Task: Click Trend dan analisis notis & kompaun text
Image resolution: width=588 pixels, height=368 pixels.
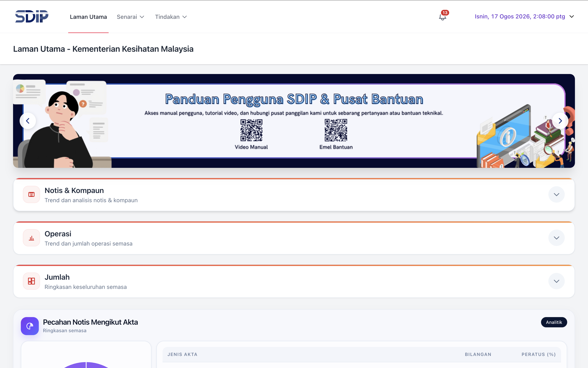Action: (x=91, y=200)
